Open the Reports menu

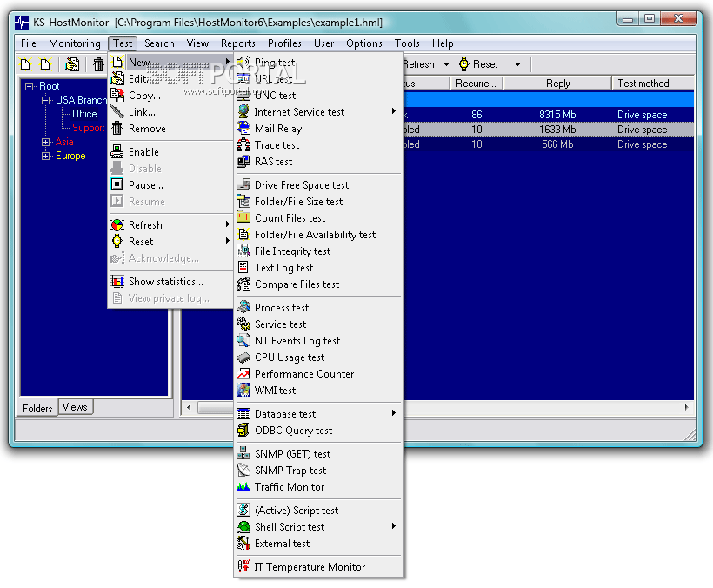tap(238, 43)
